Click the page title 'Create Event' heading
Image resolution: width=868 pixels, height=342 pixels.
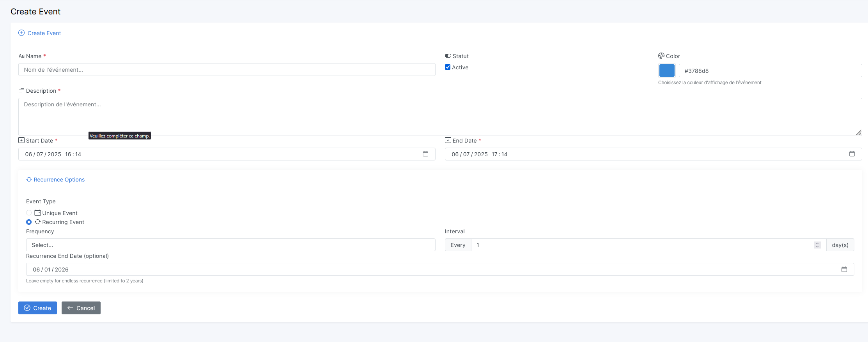pos(35,12)
